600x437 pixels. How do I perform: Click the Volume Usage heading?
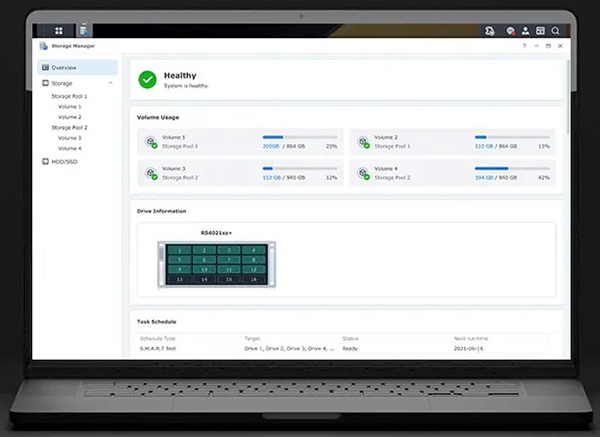tap(158, 117)
